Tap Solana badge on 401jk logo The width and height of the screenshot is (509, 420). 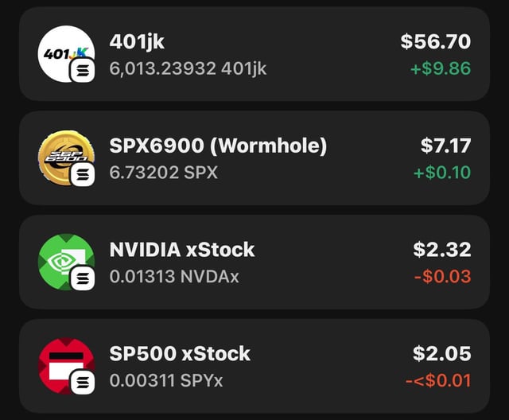click(x=83, y=71)
